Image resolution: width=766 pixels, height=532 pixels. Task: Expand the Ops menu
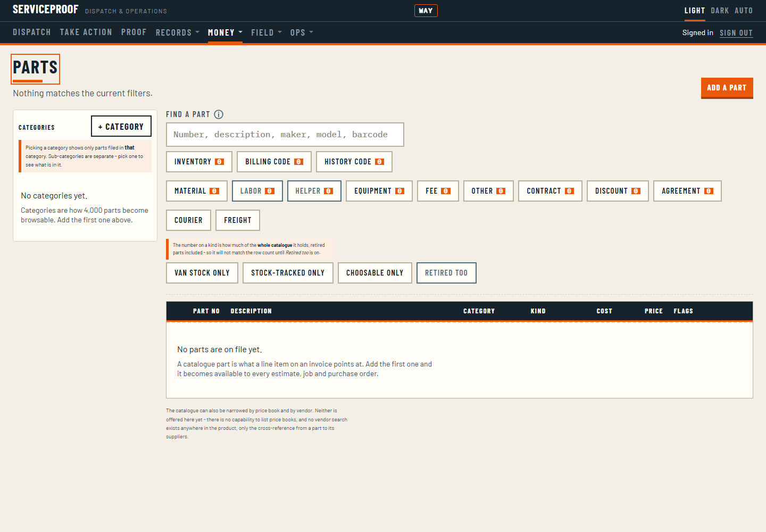pos(302,32)
